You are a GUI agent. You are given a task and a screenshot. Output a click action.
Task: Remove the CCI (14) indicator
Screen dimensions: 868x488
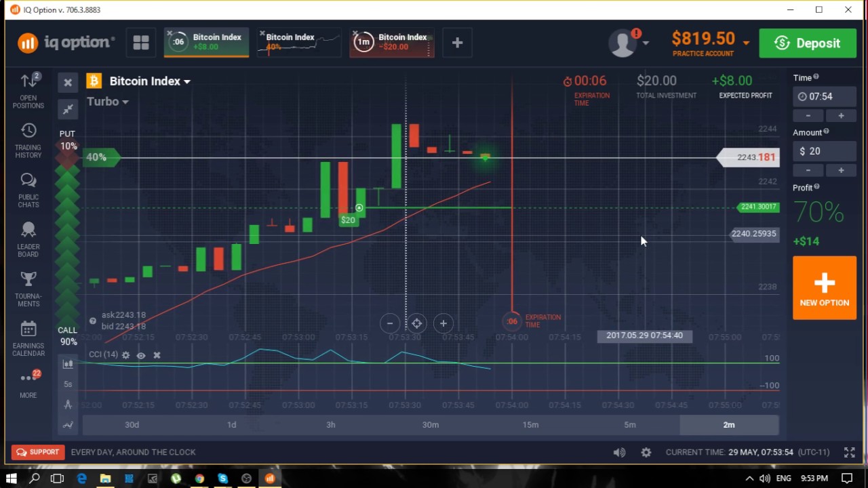click(157, 355)
